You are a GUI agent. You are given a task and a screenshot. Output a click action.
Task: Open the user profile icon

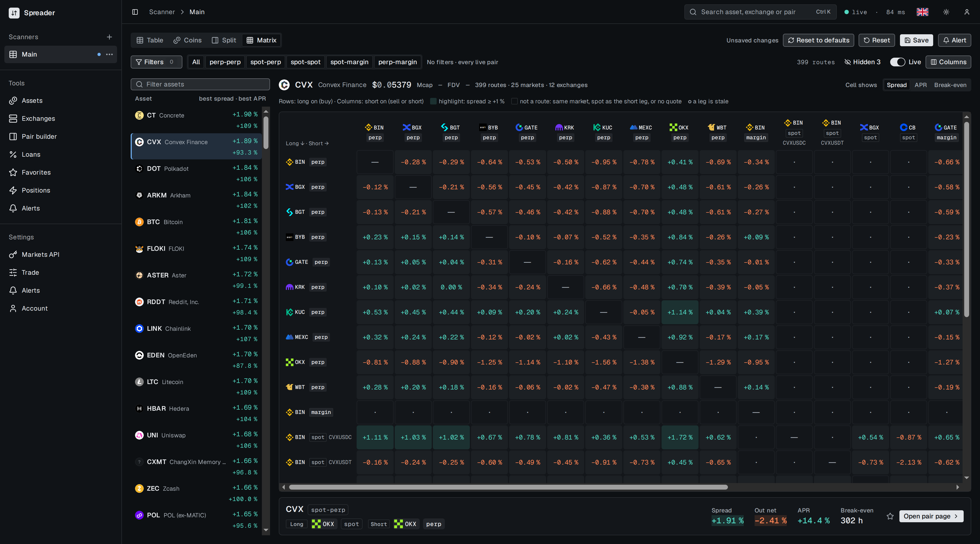pyautogui.click(x=967, y=12)
